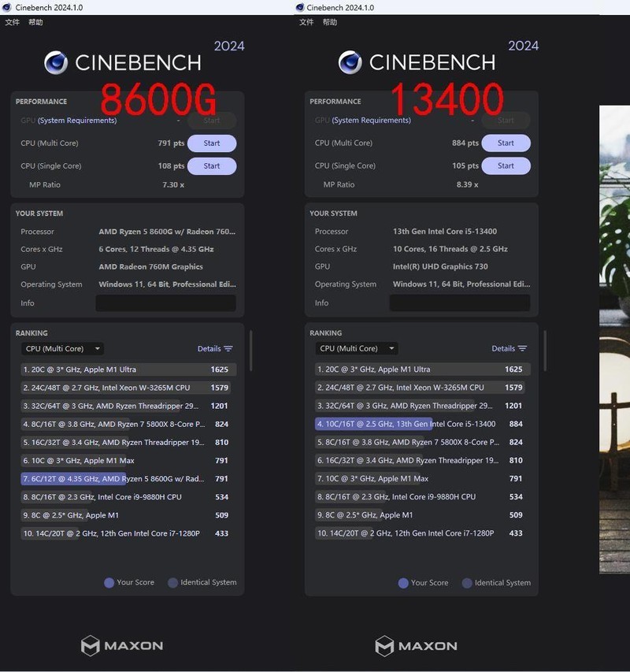Click the Your Score legend dot in the left window

pyautogui.click(x=109, y=583)
